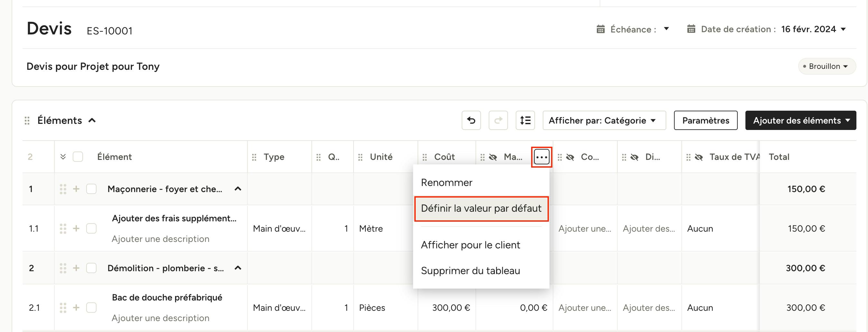The image size is (868, 332).
Task: Click the Échéance calendar icon
Action: pos(600,29)
